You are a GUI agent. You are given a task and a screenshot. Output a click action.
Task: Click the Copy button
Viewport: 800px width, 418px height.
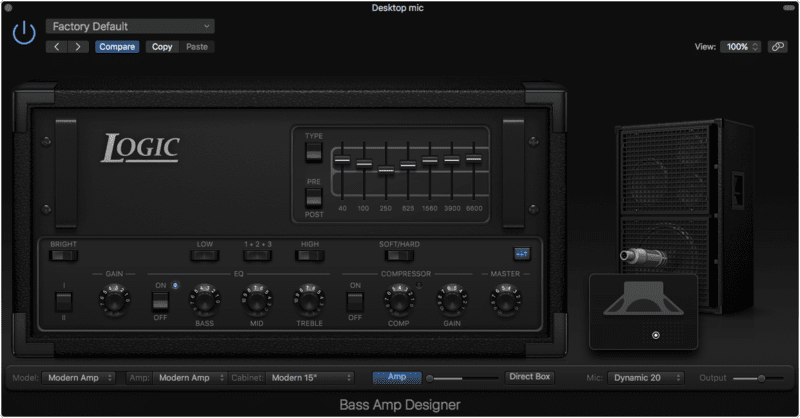(162, 47)
